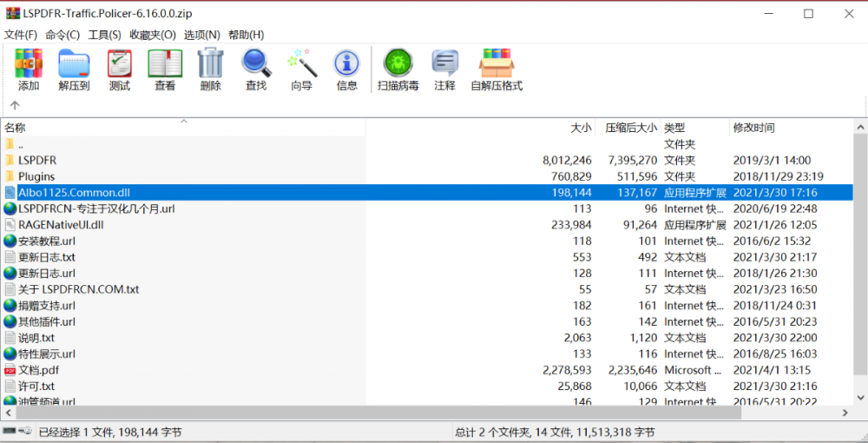Image resolution: width=868 pixels, height=443 pixels.
Task: Click size value 8,012,246 of LSPDFR
Action: pos(567,161)
